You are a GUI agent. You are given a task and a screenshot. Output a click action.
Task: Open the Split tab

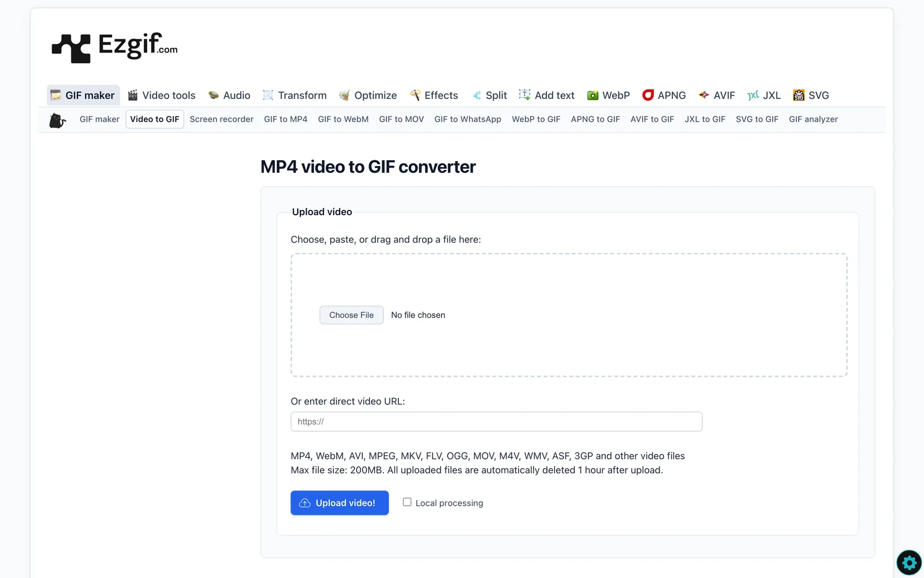click(489, 95)
